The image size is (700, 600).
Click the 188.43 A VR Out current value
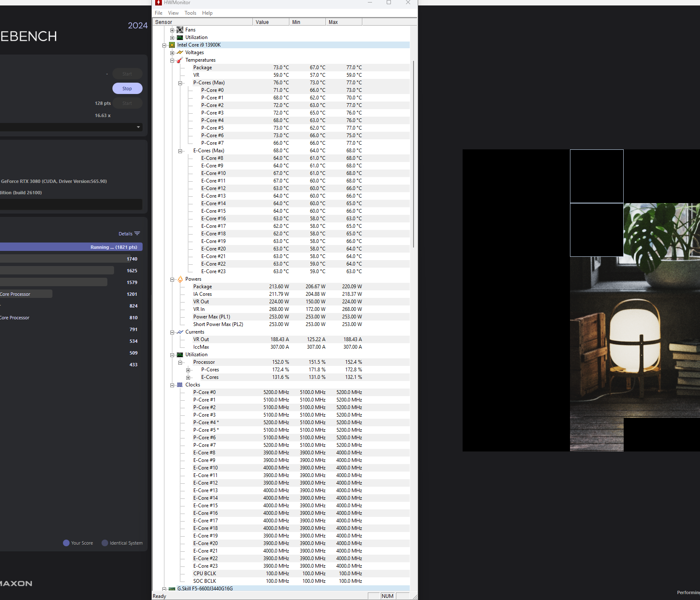tap(280, 339)
